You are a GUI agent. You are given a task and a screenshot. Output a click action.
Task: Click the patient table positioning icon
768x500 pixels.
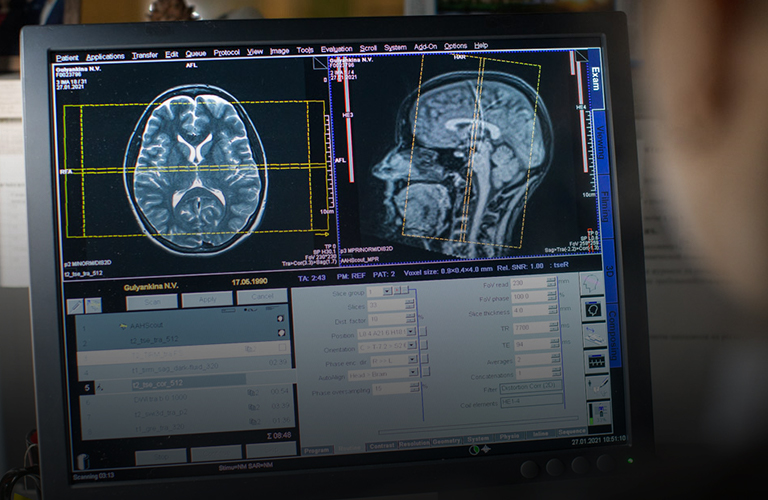(595, 335)
